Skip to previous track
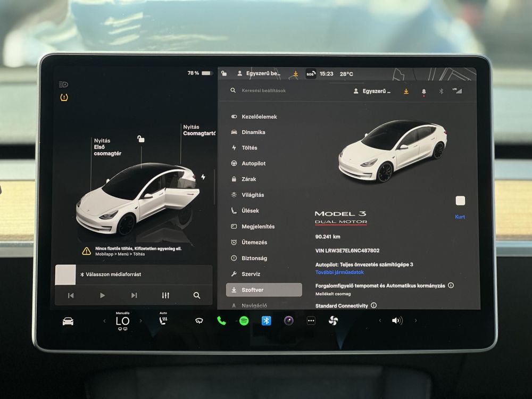Viewport: 532px width, 399px height. (x=71, y=295)
